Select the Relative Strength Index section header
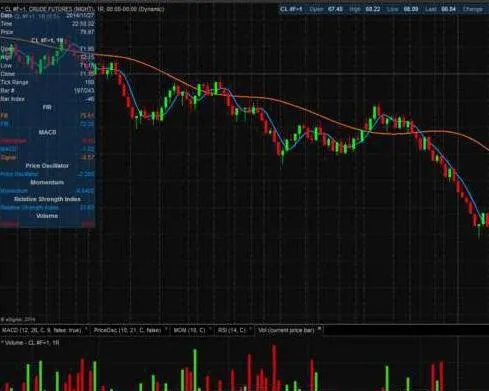 point(47,199)
